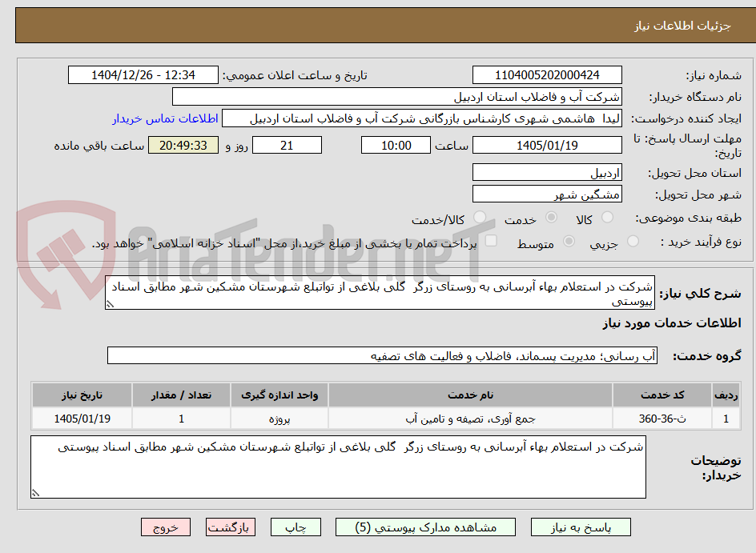
Task: Click the پاسخ به نیاز button
Action: pos(581,527)
